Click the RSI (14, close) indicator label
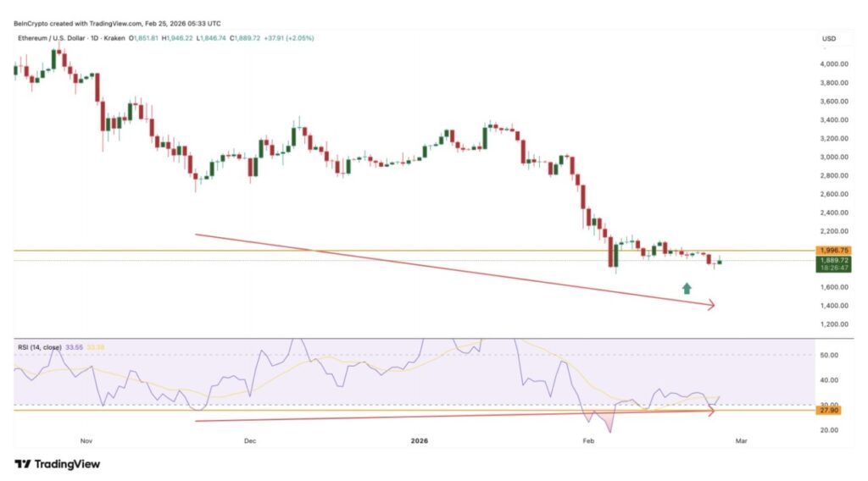The height and width of the screenshot is (481, 868). tap(38, 346)
